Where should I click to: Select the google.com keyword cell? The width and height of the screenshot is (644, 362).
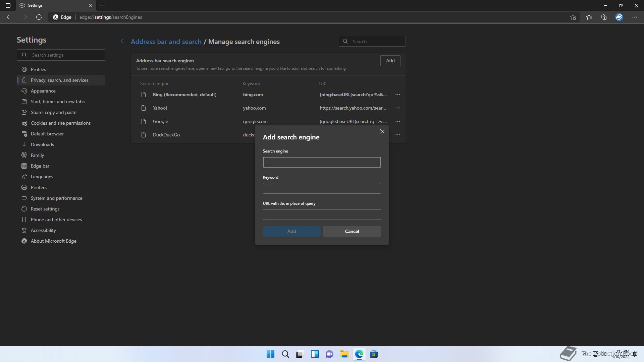click(255, 121)
